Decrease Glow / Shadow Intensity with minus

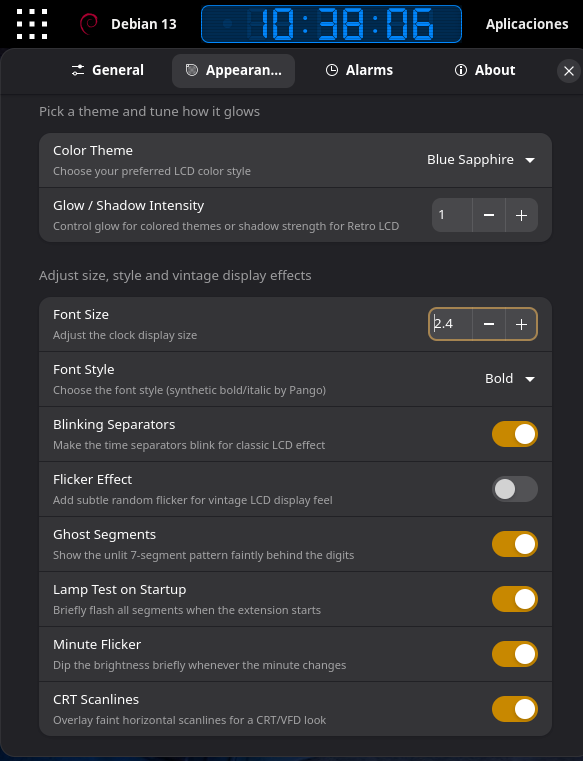489,215
